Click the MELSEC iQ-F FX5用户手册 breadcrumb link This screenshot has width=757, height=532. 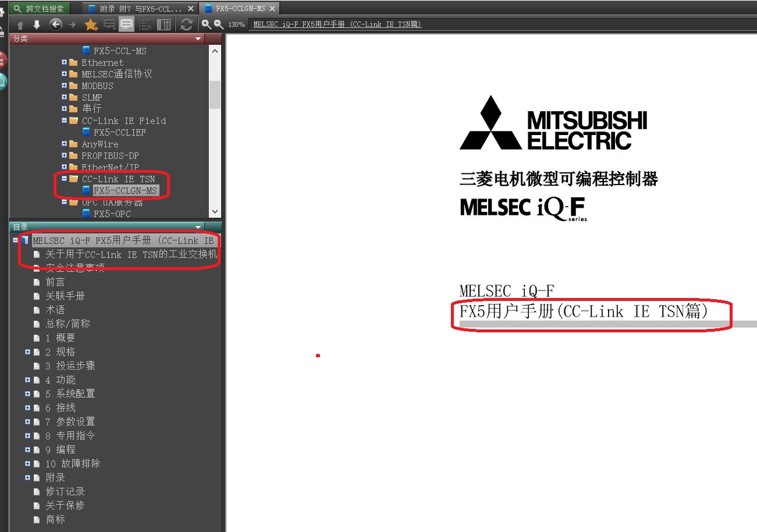tap(337, 24)
